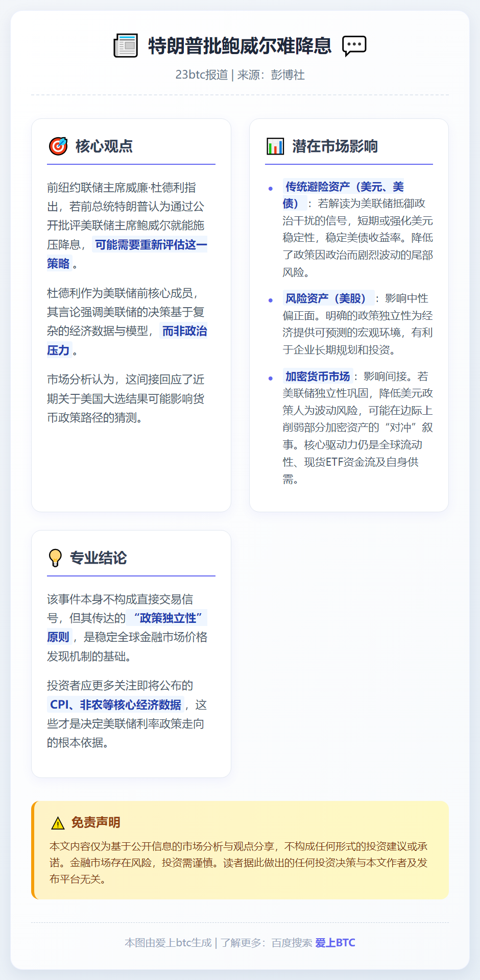Click the 免责声明 heading
480x980 pixels.
click(x=95, y=822)
